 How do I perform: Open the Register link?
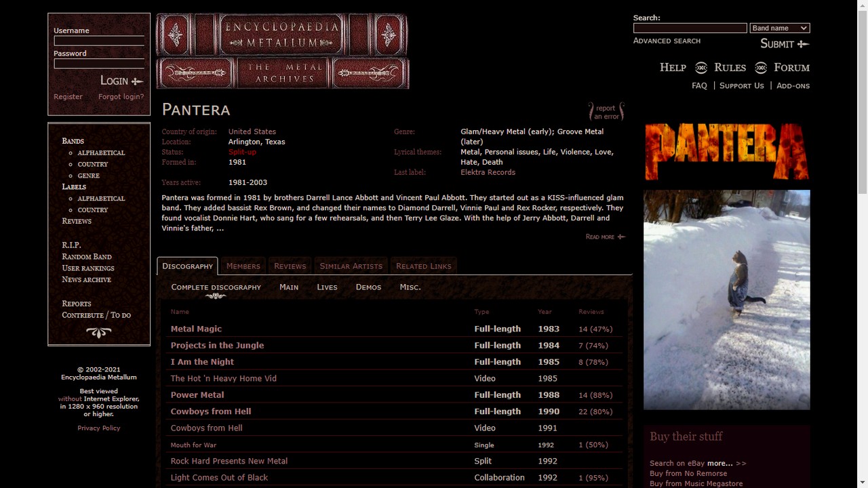(x=68, y=97)
